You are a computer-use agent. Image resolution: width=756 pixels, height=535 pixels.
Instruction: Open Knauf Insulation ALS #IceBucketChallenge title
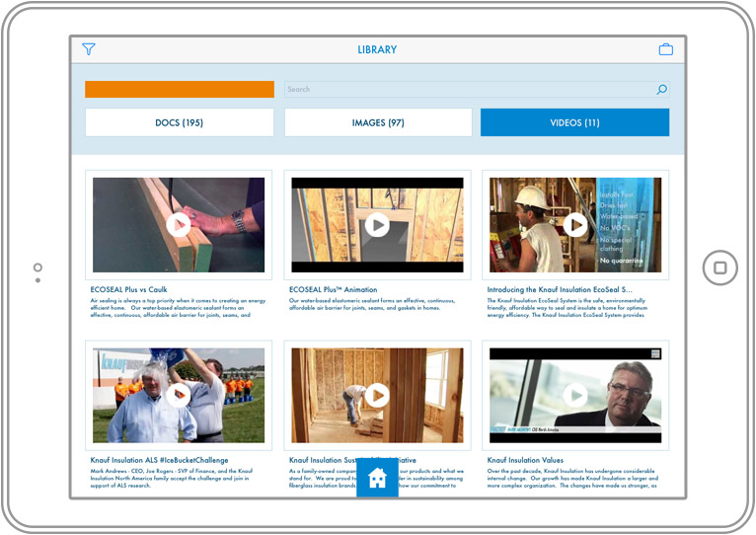pyautogui.click(x=160, y=460)
